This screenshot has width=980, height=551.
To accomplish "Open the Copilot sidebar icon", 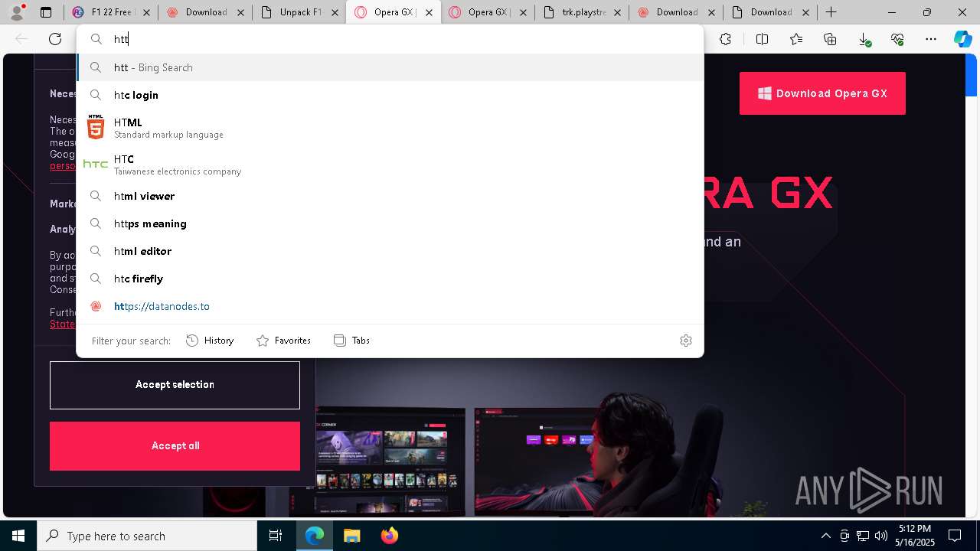I will click(962, 39).
